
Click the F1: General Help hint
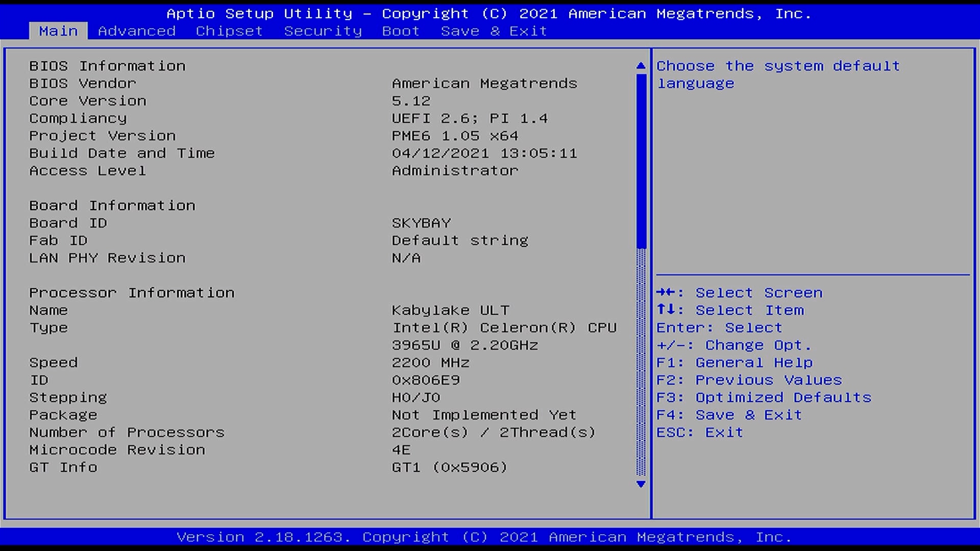click(734, 363)
